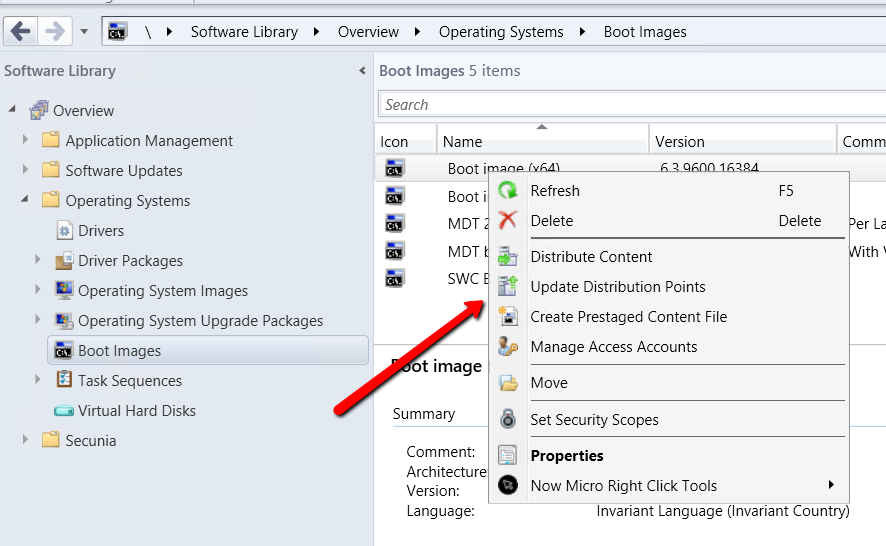
Task: Expand the Application Management folder
Action: pyautogui.click(x=25, y=141)
